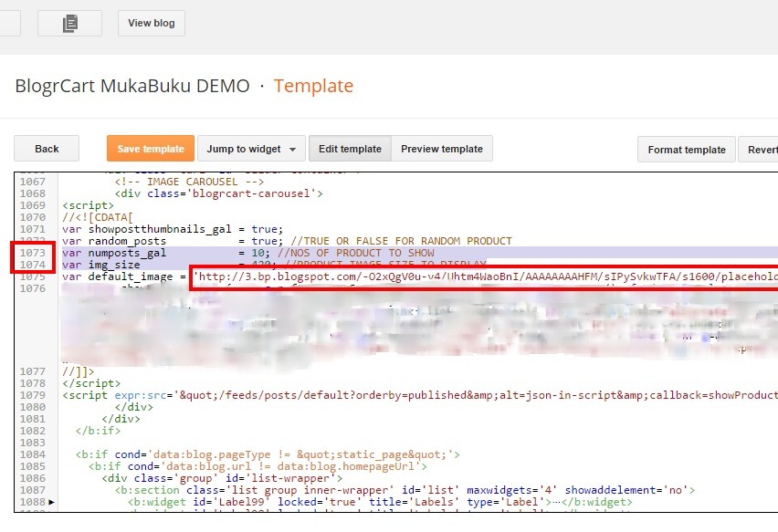Viewport: 778px width, 532px height.
Task: Click the homepageUrl condition line 1085
Action: (x=258, y=466)
